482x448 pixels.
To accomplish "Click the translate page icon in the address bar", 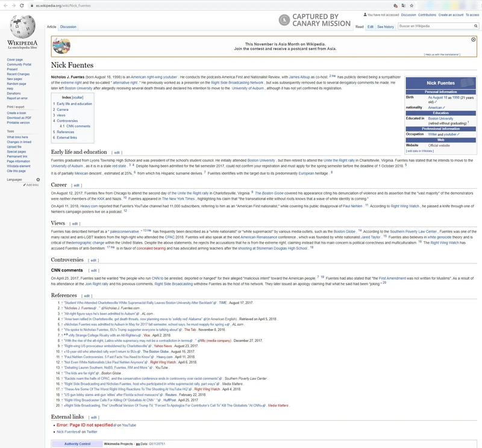I will pos(403,5).
